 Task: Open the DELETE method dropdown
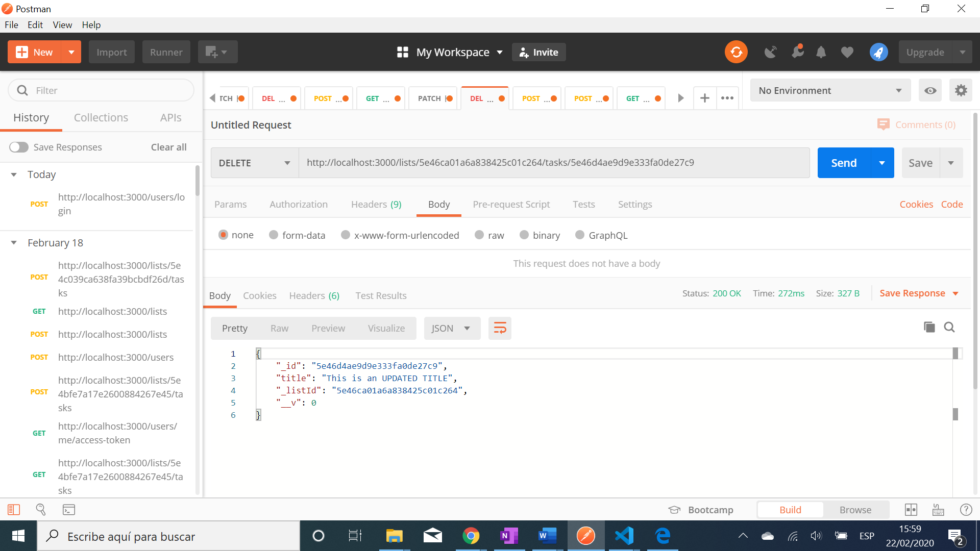(x=254, y=163)
